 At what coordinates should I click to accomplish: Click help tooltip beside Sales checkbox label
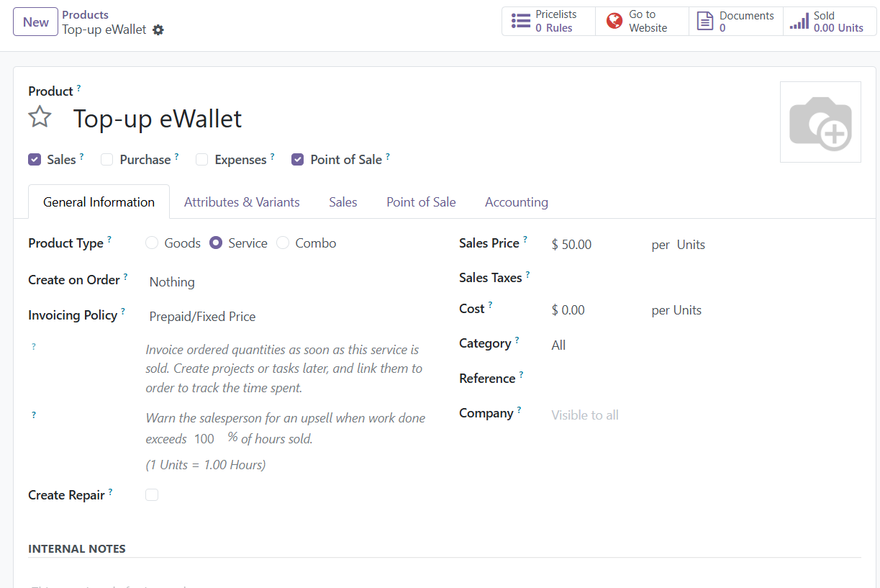coord(81,155)
